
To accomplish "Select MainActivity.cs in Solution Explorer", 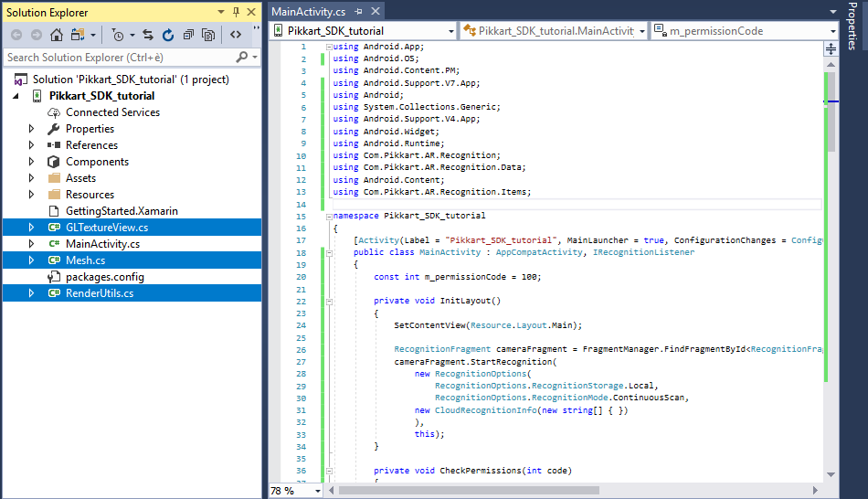I will click(102, 244).
